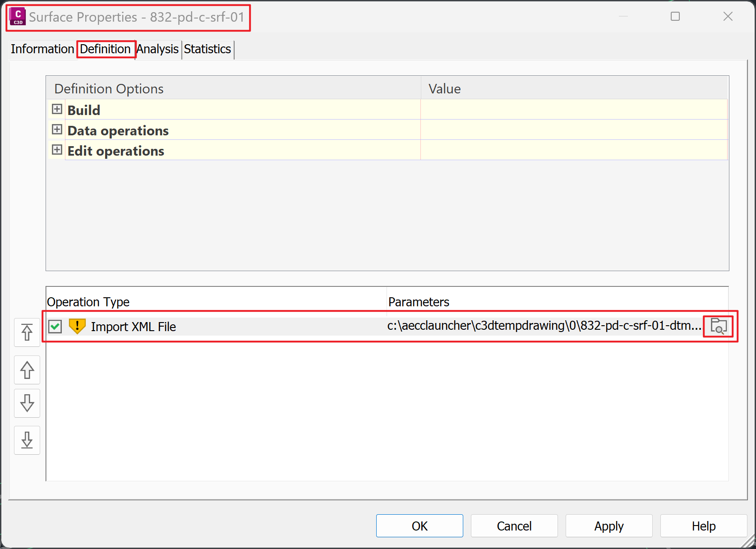The image size is (756, 549).
Task: Open Help for Surface Properties
Action: (x=703, y=526)
